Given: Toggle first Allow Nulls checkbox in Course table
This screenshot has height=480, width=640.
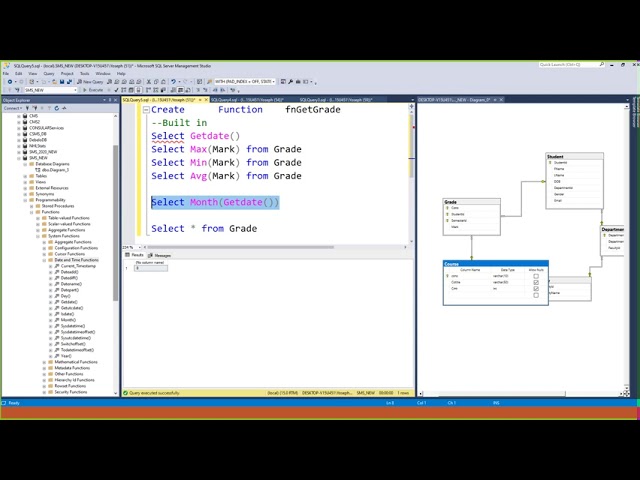Looking at the screenshot, I should coord(536,276).
